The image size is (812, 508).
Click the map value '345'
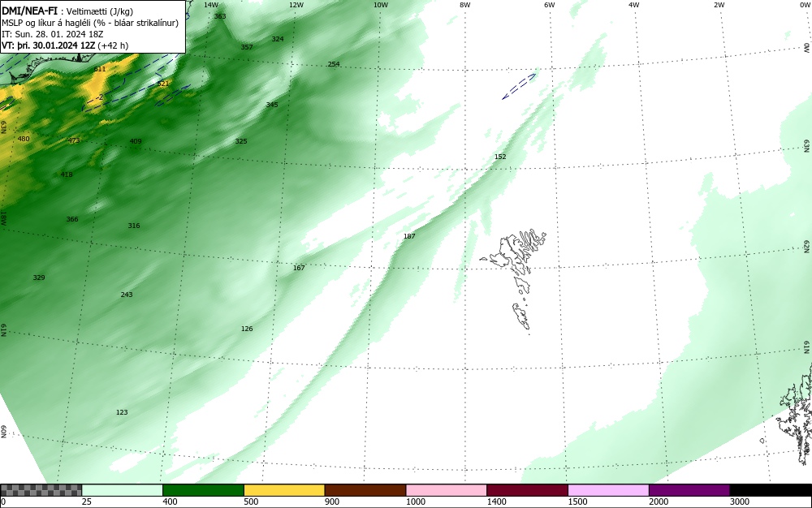[x=272, y=105]
